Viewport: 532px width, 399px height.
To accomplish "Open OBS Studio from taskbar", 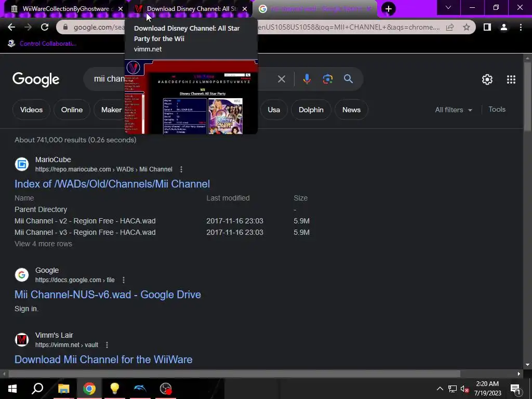I will [x=166, y=389].
